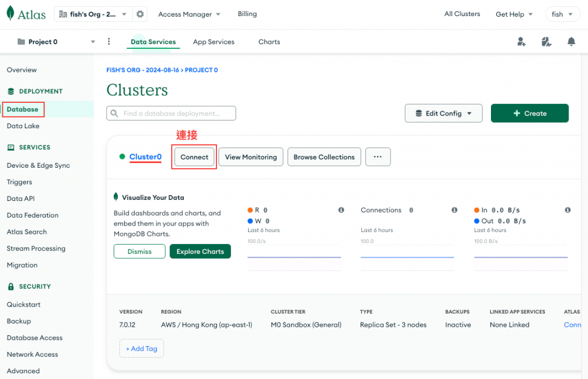588x379 pixels.
Task: Click info icon beside R/W operations
Action: pyautogui.click(x=341, y=210)
